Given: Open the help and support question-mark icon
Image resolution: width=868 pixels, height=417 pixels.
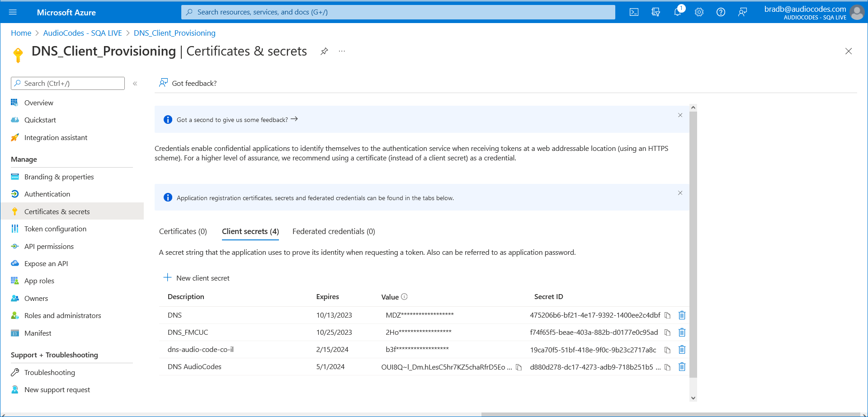Looking at the screenshot, I should [x=721, y=12].
